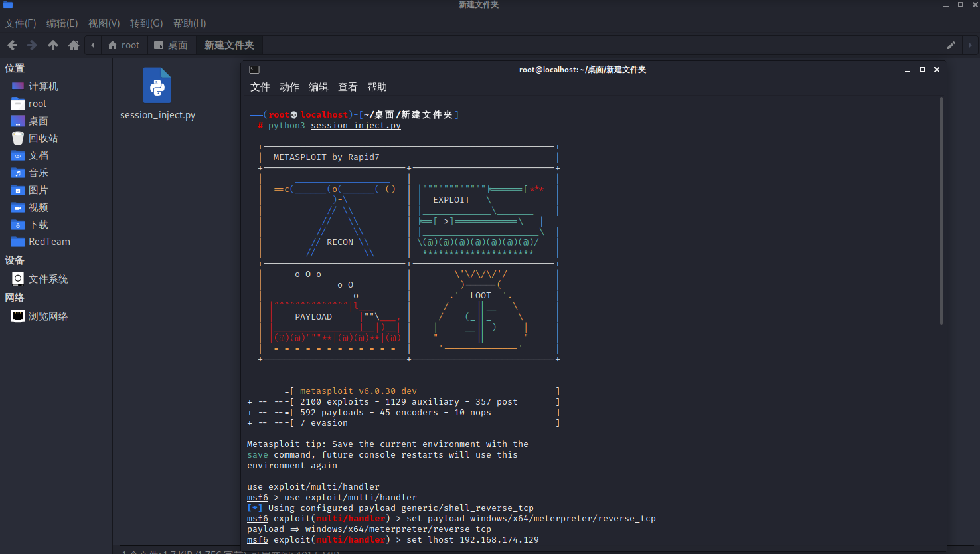Open the terminal 查看 menu
The image size is (980, 554).
(348, 87)
